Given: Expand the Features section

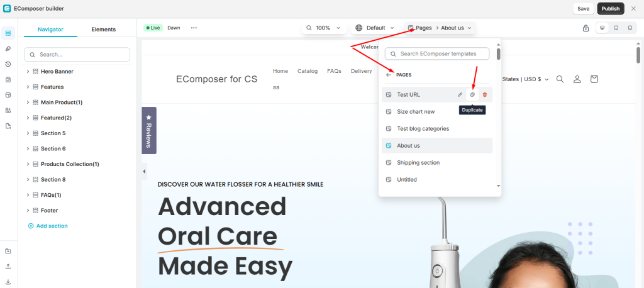Looking at the screenshot, I should pos(28,87).
